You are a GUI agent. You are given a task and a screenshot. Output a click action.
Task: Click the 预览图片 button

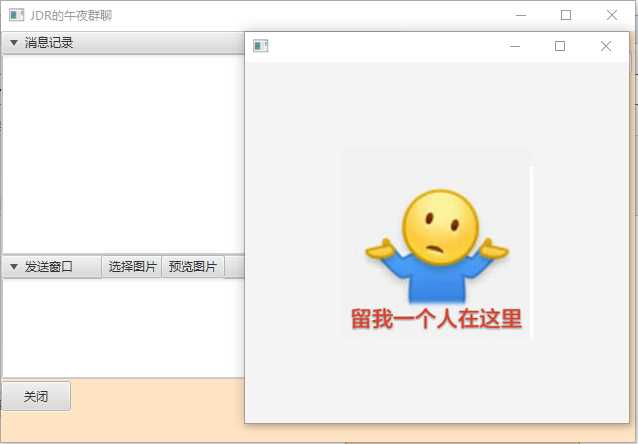[193, 267]
